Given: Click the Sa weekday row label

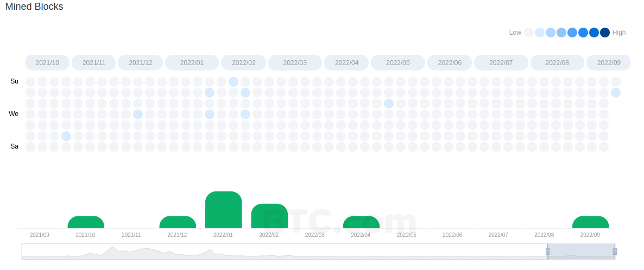Looking at the screenshot, I should click(x=14, y=146).
